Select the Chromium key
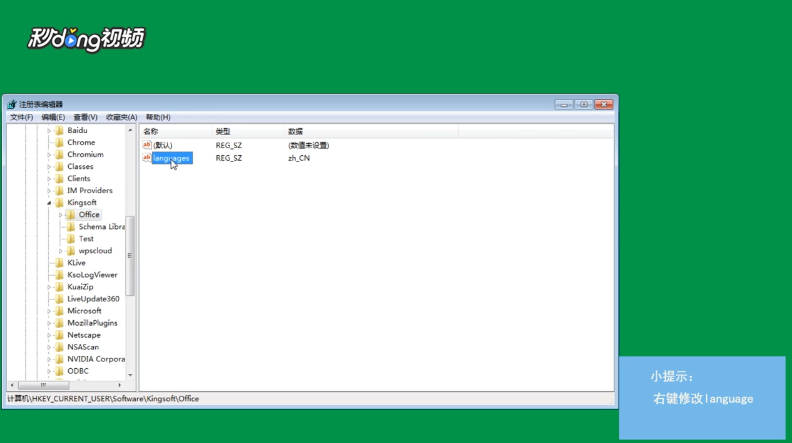 [85, 155]
